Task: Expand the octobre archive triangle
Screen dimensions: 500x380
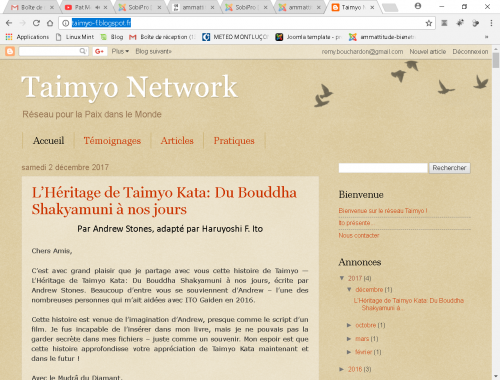Action: click(x=349, y=325)
